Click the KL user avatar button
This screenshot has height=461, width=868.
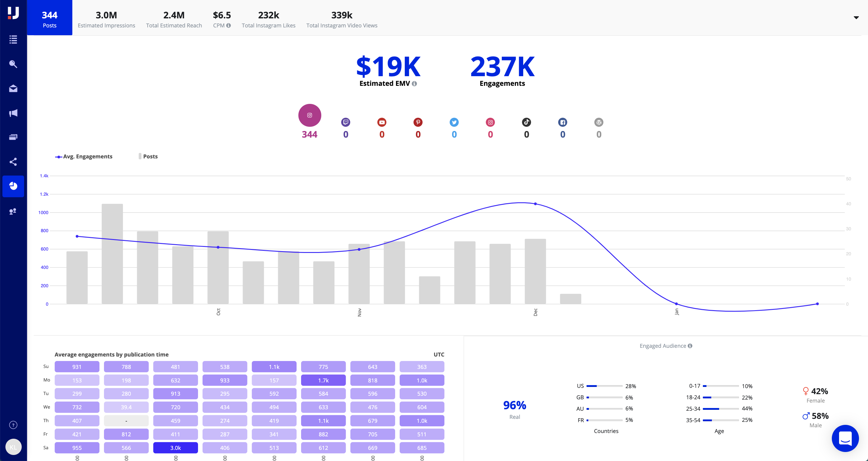click(13, 447)
